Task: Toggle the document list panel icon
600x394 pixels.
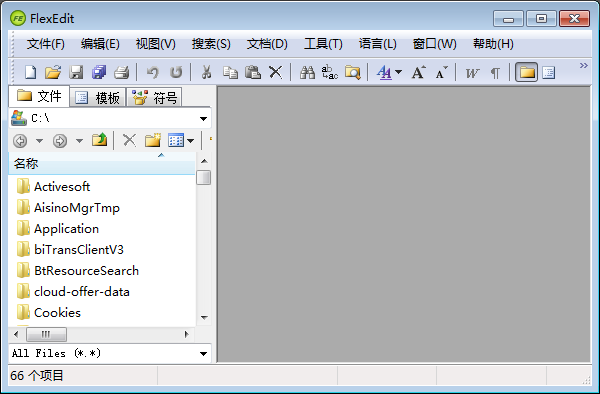Action: pyautogui.click(x=549, y=72)
